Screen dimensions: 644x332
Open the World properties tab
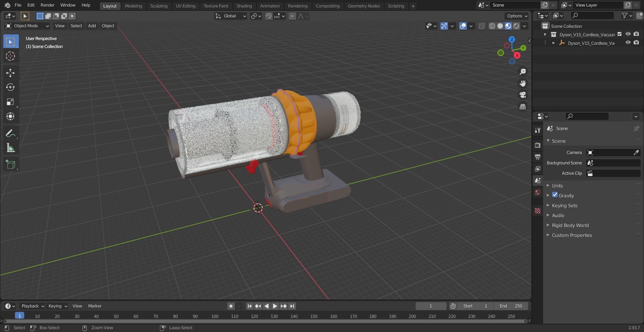tap(537, 192)
